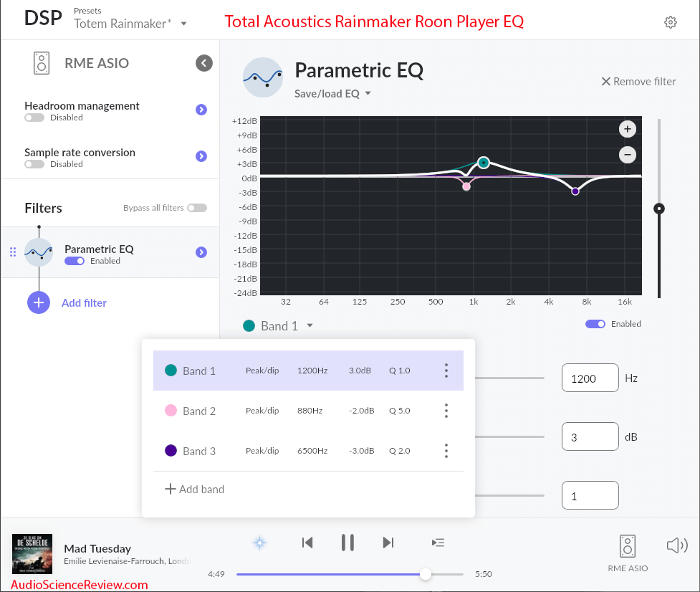
Task: Select Band 2 row in band list
Action: click(308, 411)
